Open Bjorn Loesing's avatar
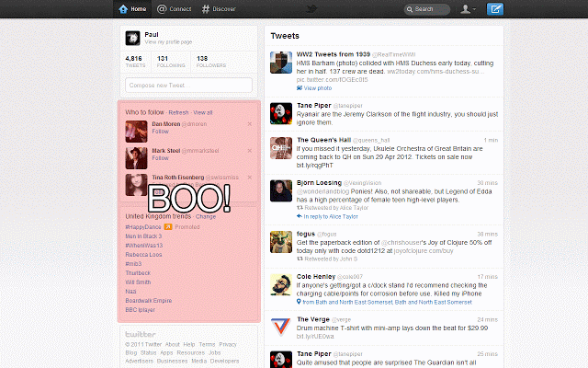Viewport: 588px width, 368px height. 281,190
